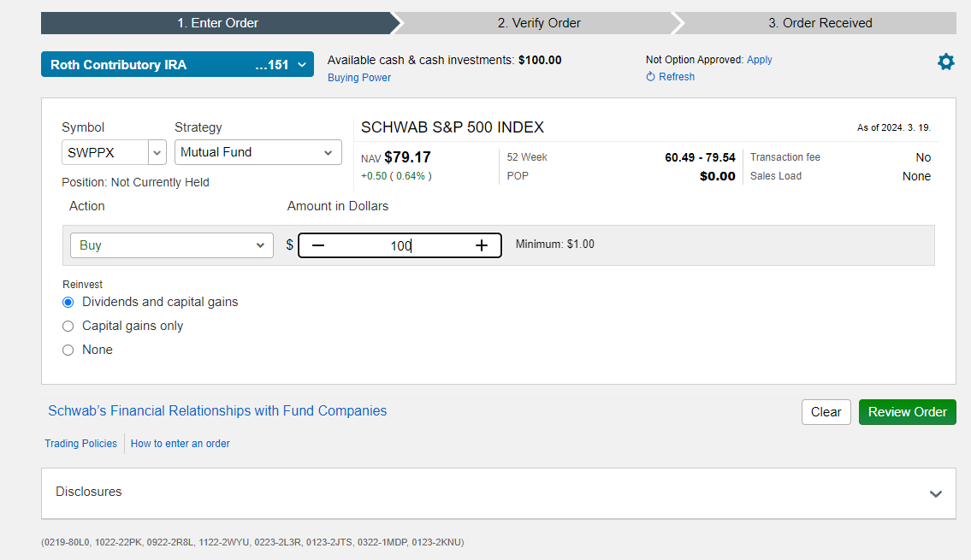Go to the 3. Order Received step
This screenshot has height=560, width=971.
[820, 23]
